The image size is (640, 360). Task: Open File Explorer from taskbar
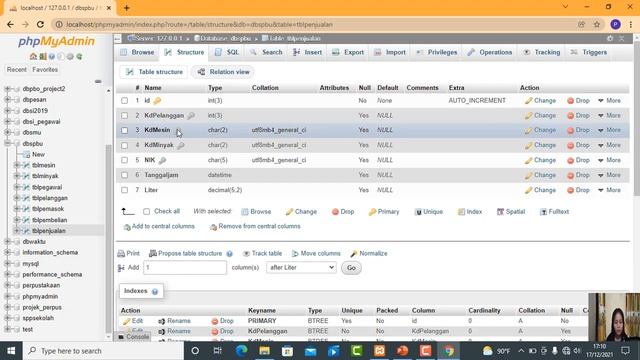[264, 351]
